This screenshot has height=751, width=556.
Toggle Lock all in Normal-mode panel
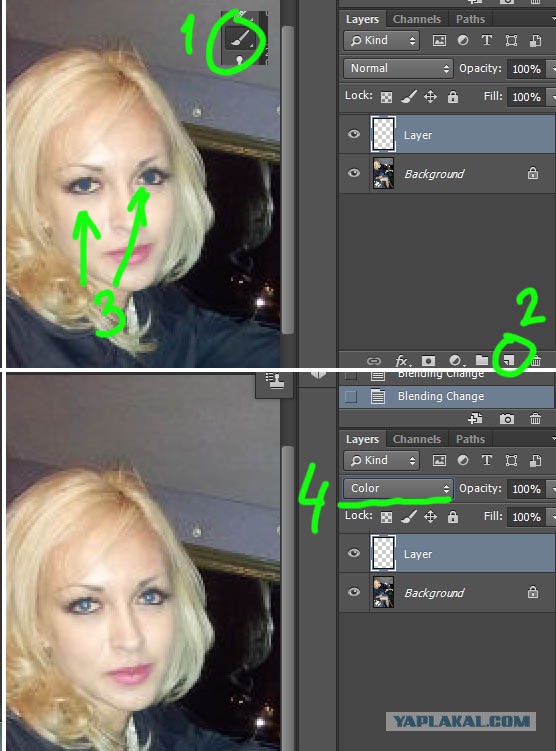453,97
